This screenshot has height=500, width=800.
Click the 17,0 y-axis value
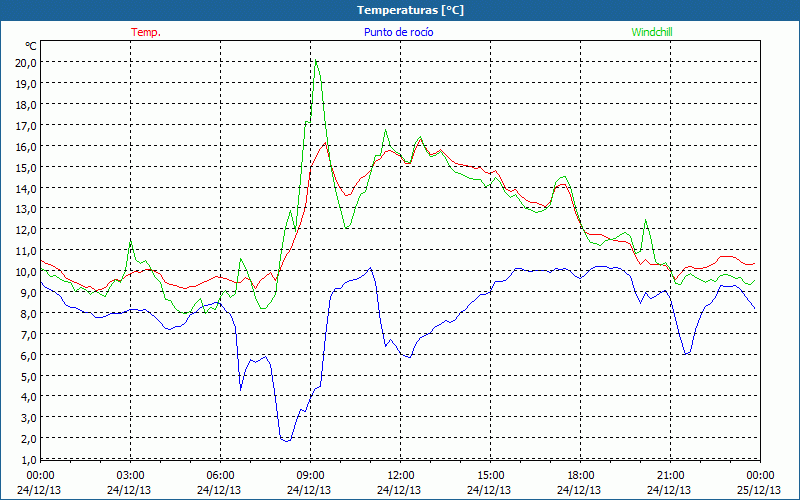tap(26, 126)
